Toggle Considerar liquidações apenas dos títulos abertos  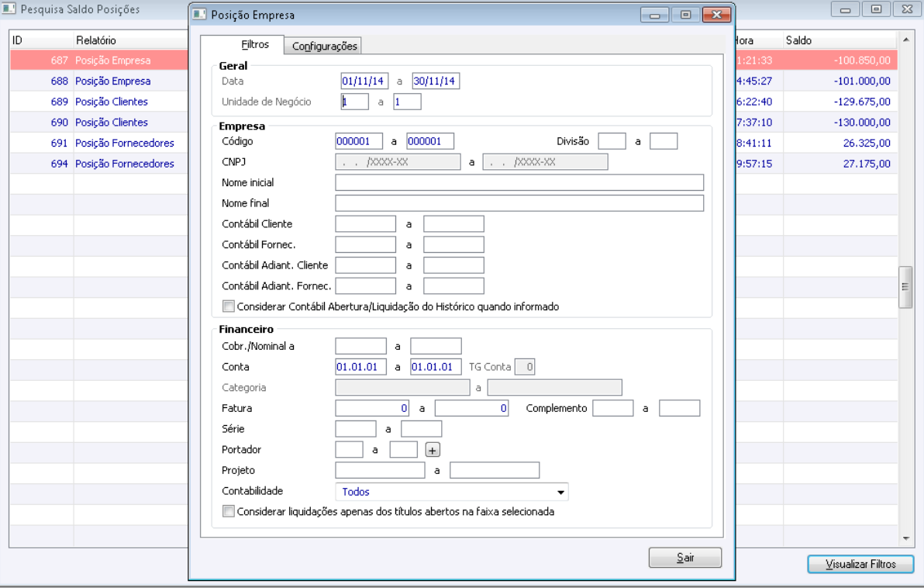[228, 511]
